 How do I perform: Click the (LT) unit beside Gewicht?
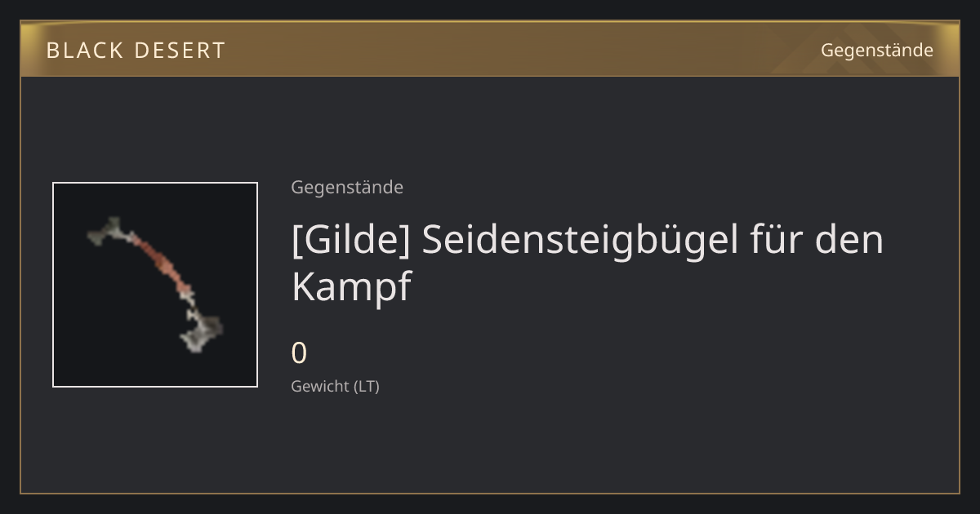pyautogui.click(x=366, y=387)
